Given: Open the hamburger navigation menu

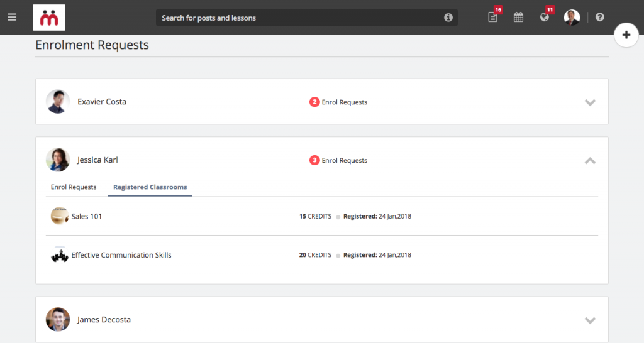Looking at the screenshot, I should click(12, 17).
